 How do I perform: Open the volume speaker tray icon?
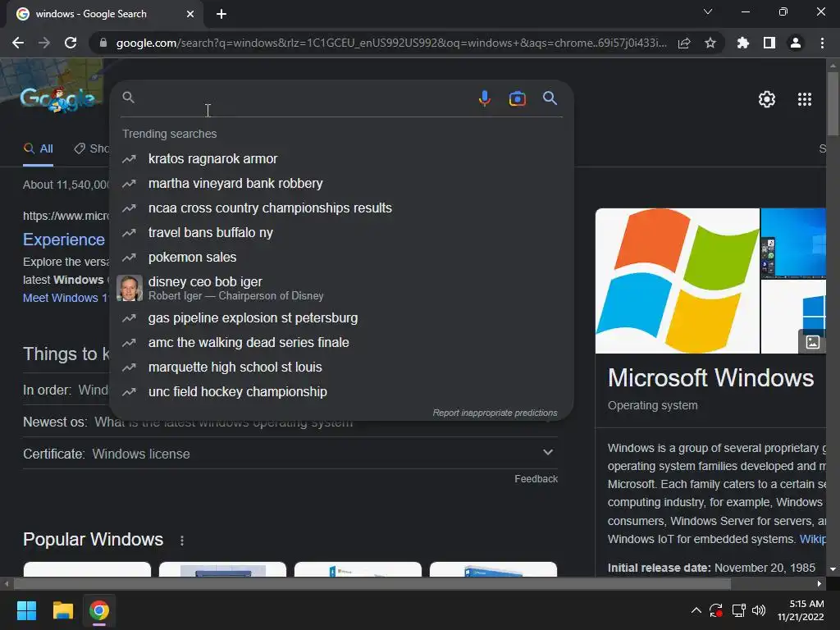click(759, 610)
